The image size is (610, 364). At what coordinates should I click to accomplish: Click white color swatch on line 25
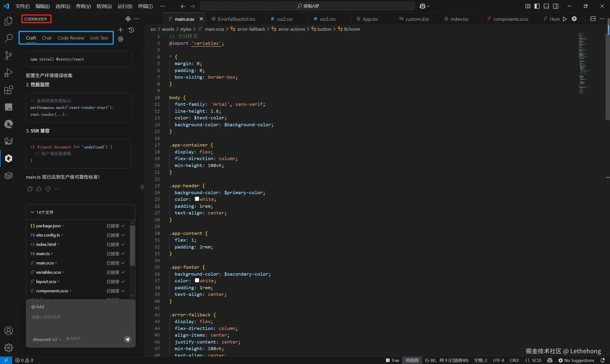tap(197, 199)
